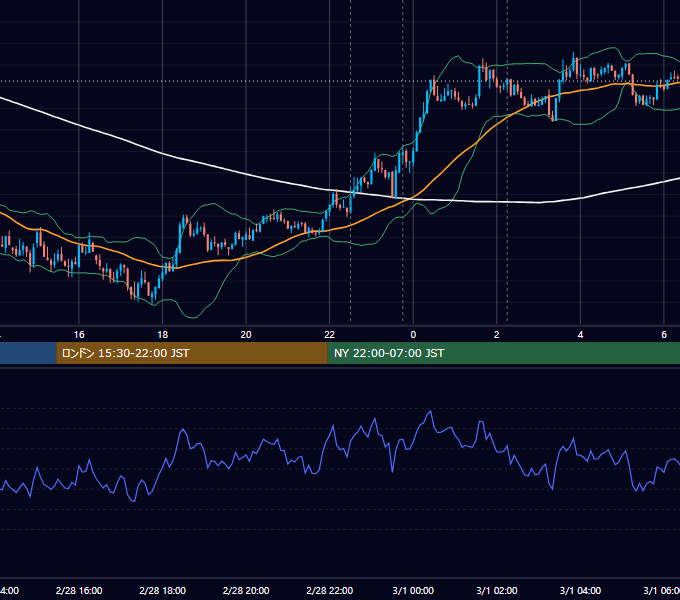Click the 3/1 02:00 time label
The height and width of the screenshot is (600, 680).
click(x=497, y=590)
